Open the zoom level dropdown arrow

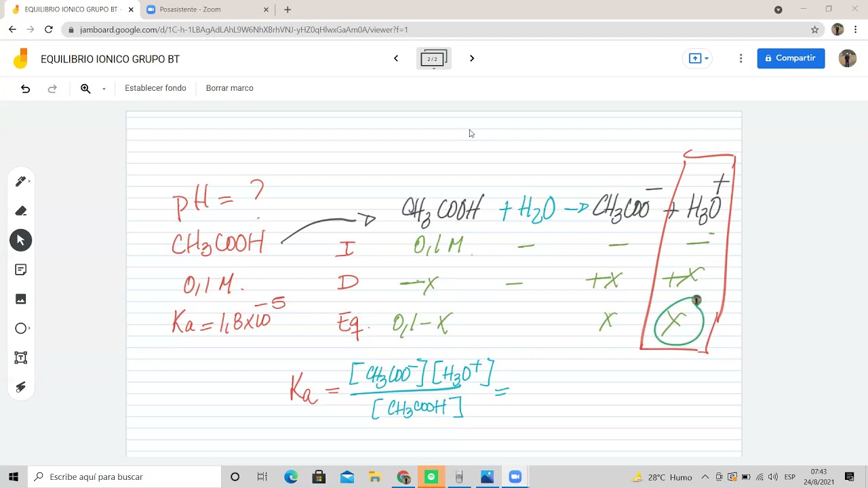click(104, 89)
